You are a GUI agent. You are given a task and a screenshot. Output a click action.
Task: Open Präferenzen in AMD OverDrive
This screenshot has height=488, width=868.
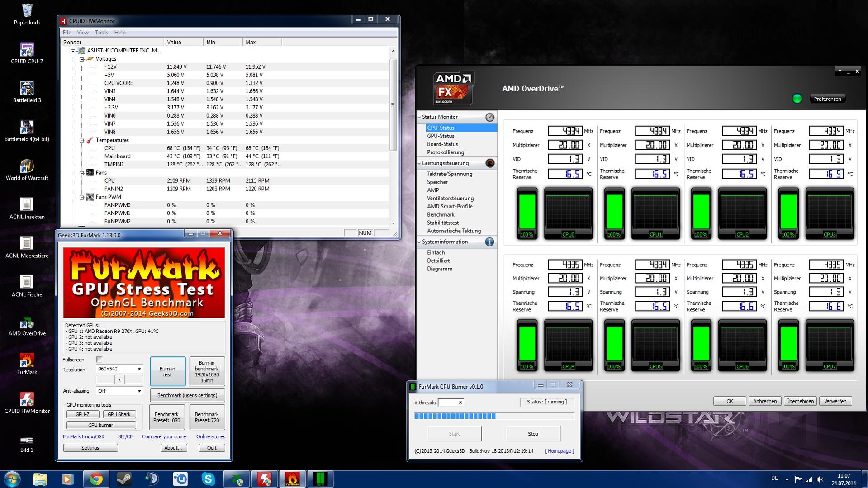[x=827, y=99]
